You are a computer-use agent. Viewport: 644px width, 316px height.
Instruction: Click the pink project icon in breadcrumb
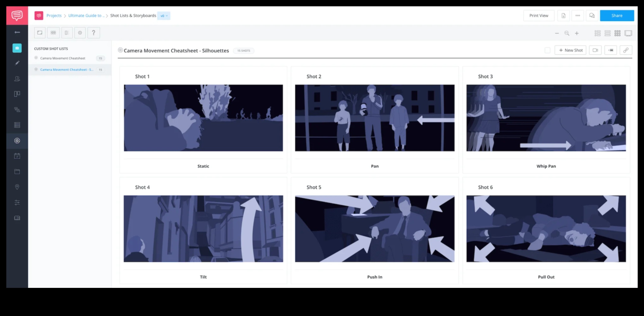pyautogui.click(x=39, y=15)
